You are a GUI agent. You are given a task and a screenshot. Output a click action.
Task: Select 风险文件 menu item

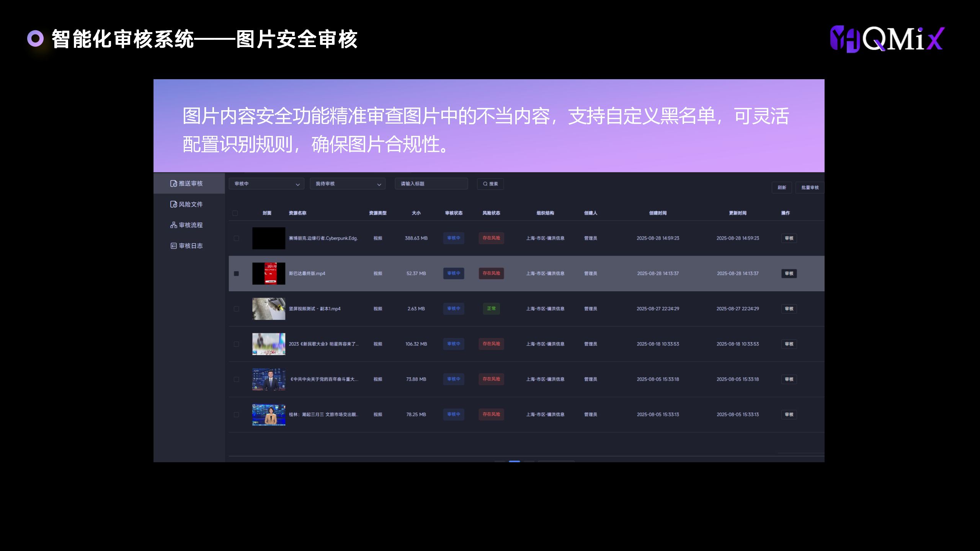(191, 204)
